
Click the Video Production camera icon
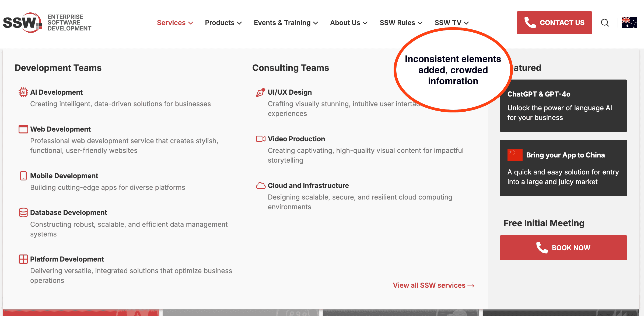[x=261, y=139]
